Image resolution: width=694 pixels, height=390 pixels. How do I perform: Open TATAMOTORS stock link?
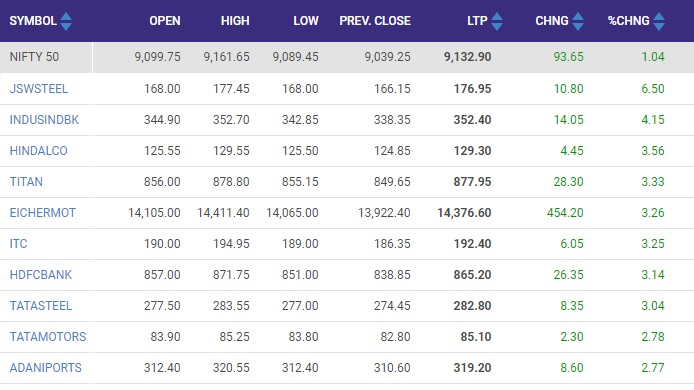coord(48,336)
